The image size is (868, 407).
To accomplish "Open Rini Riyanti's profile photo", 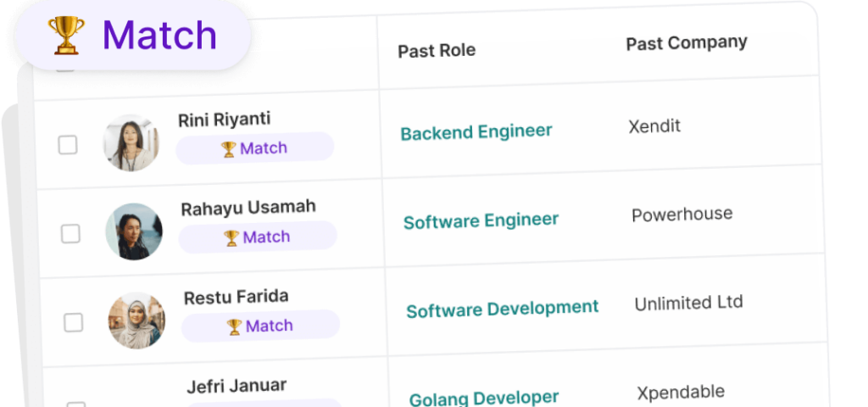I will click(131, 142).
